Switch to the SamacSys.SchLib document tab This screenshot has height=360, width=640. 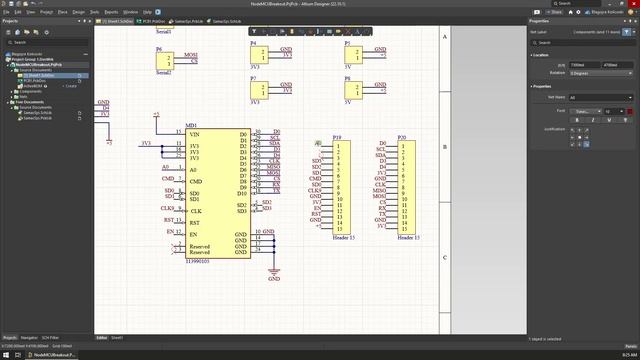224,21
